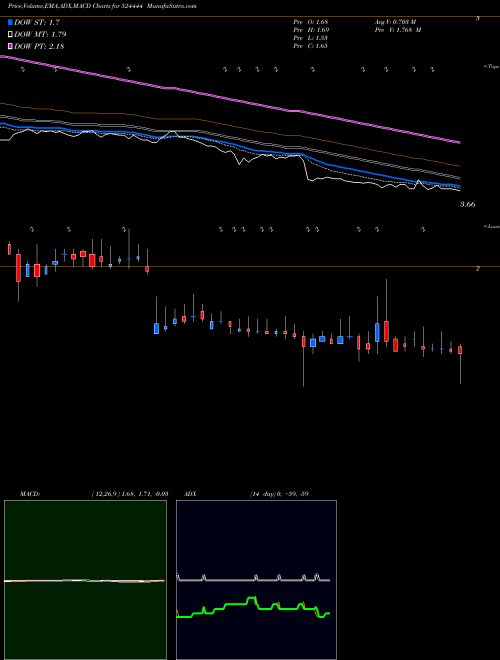This screenshot has width=500, height=660.
Task: Click the price axis label 3 at top right
Action: pyautogui.click(x=477, y=19)
